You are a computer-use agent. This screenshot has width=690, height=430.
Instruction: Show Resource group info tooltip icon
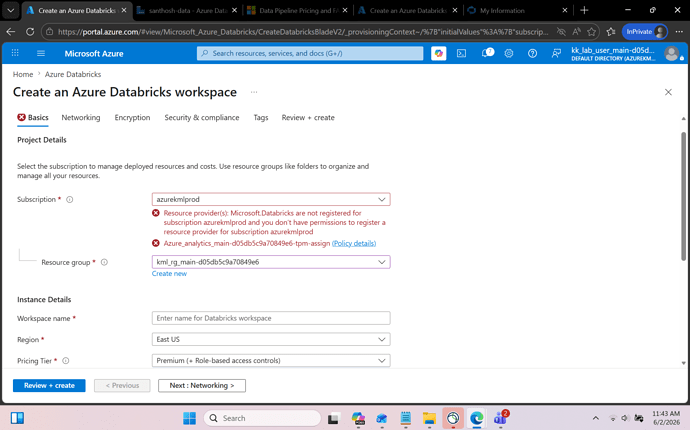point(104,262)
